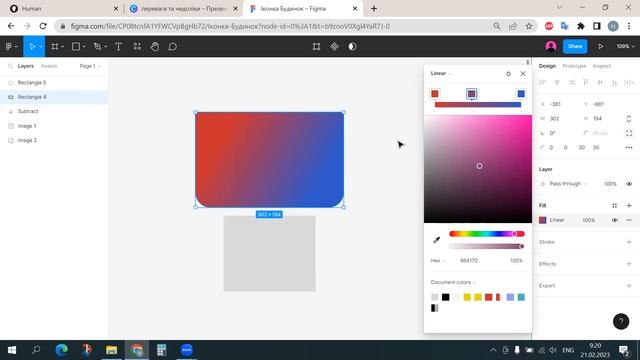The width and height of the screenshot is (640, 360).
Task: Select the red gradient stop
Action: (x=435, y=94)
